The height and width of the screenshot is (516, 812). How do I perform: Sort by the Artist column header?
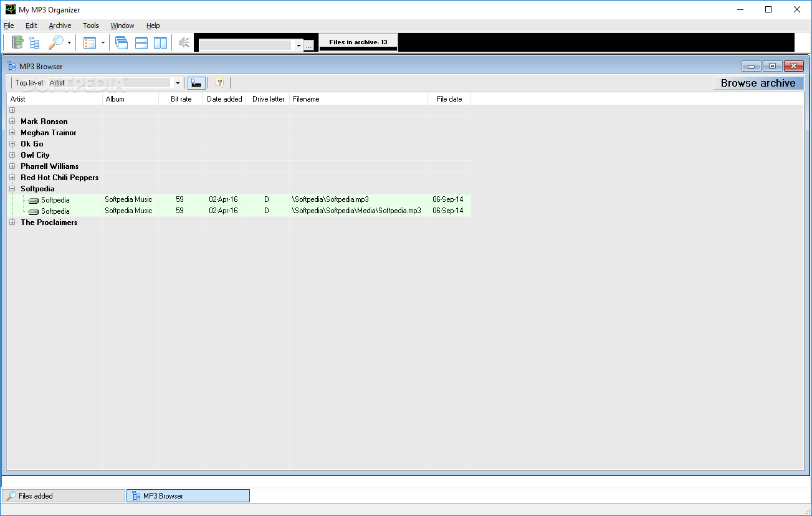click(55, 99)
